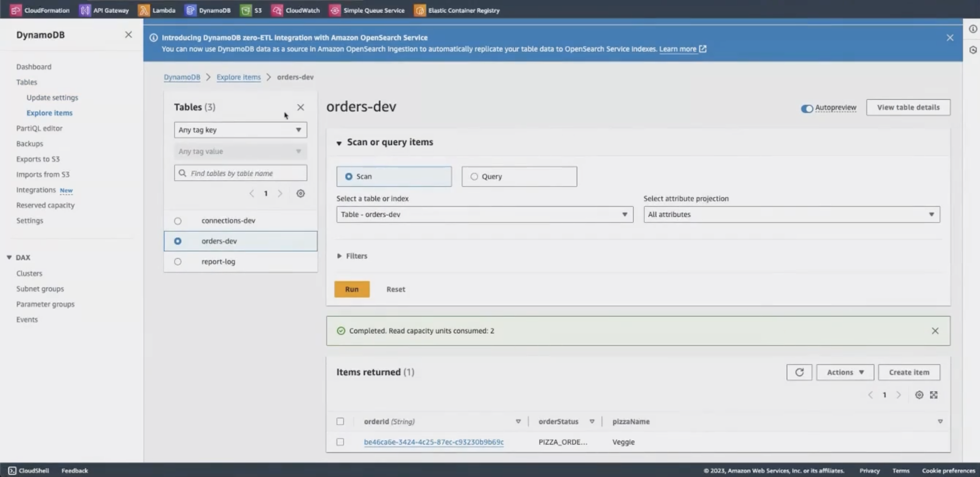
Task: Open items table preferences gear
Action: point(919,395)
